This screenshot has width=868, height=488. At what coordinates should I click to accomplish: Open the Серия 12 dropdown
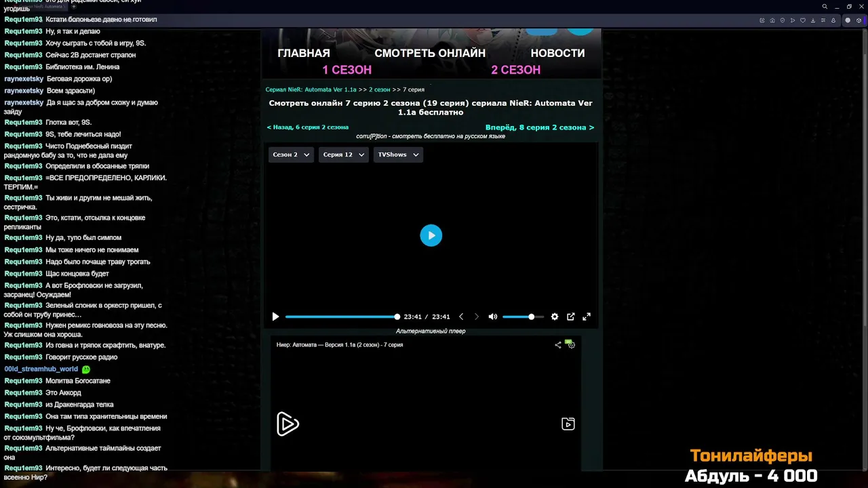pos(344,155)
